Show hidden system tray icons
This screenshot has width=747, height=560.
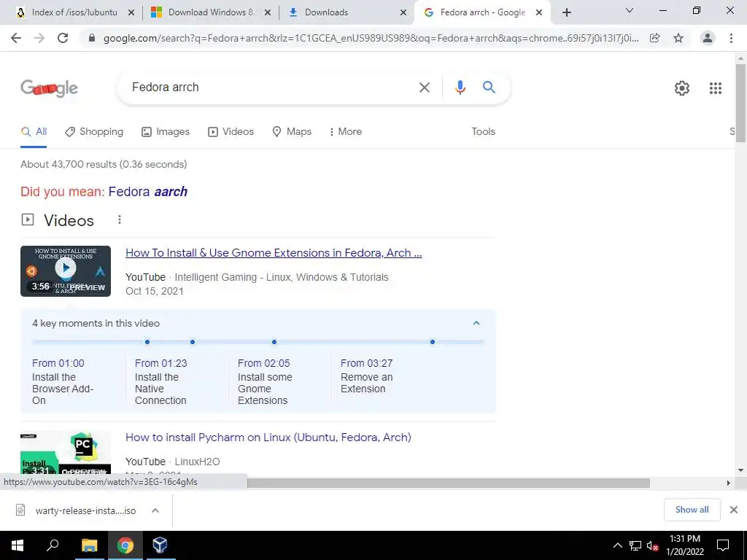tap(617, 545)
